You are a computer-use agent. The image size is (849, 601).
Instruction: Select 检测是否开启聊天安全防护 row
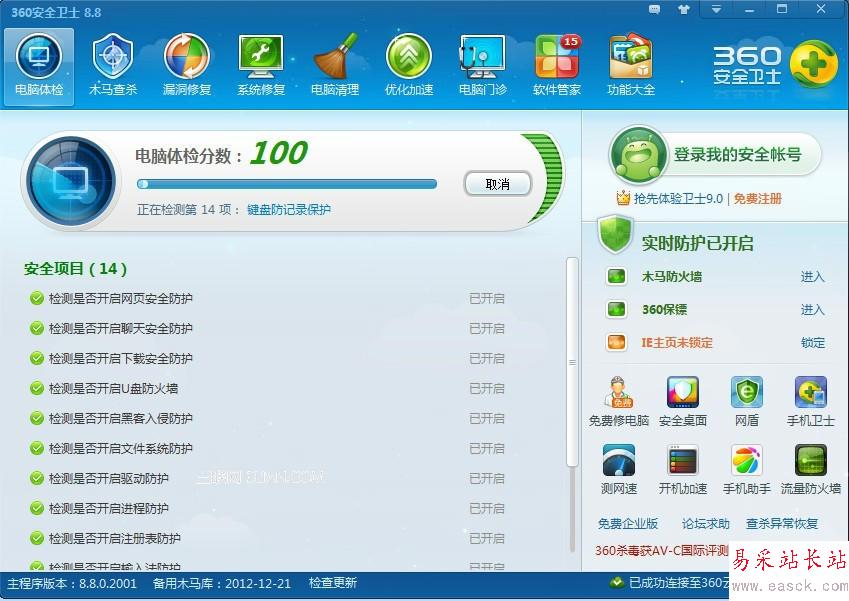pos(266,329)
